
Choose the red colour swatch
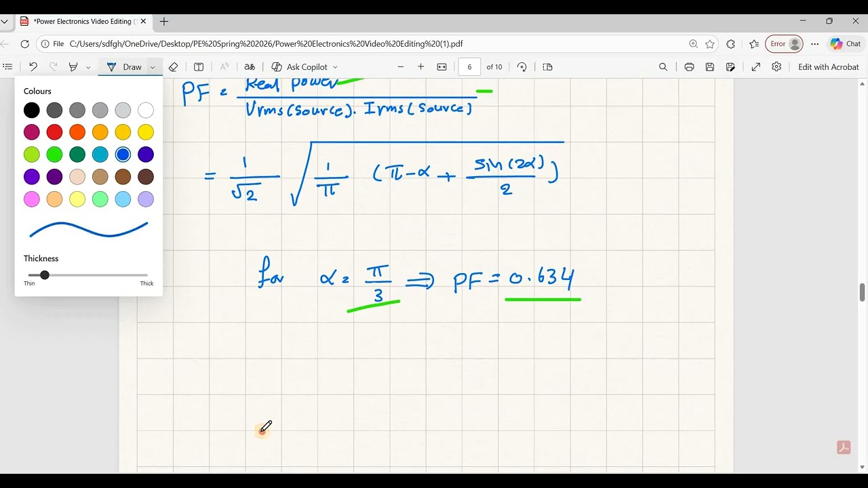point(55,132)
